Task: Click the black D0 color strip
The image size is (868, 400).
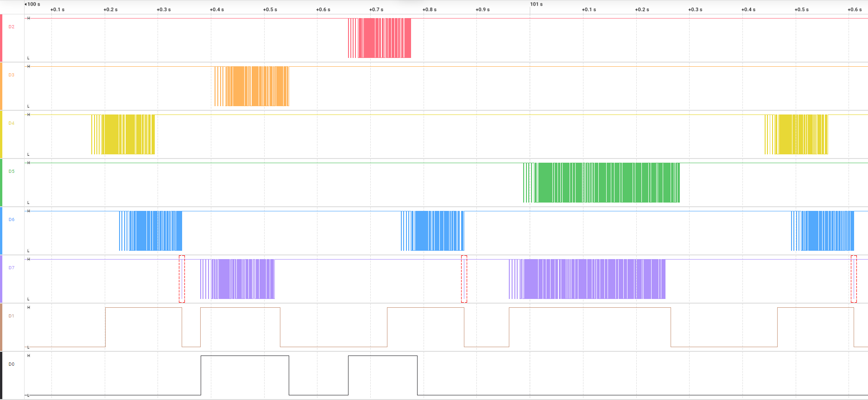Action: pyautogui.click(x=1, y=375)
